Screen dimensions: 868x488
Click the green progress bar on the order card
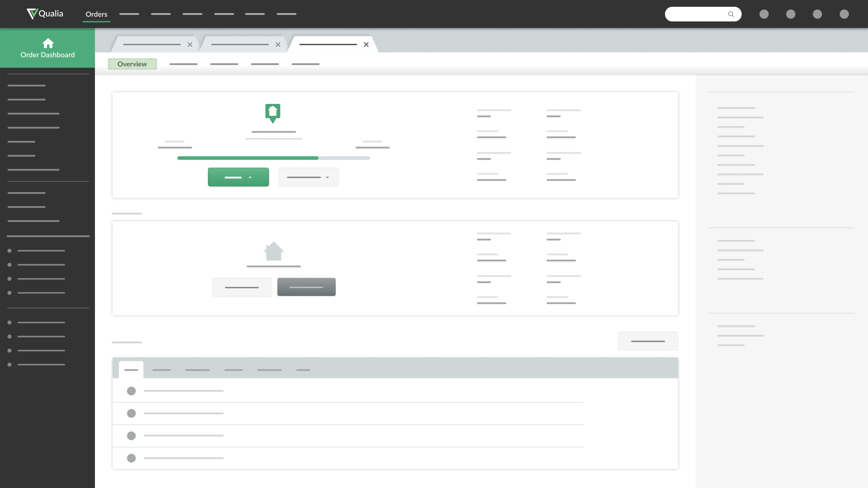(x=248, y=158)
